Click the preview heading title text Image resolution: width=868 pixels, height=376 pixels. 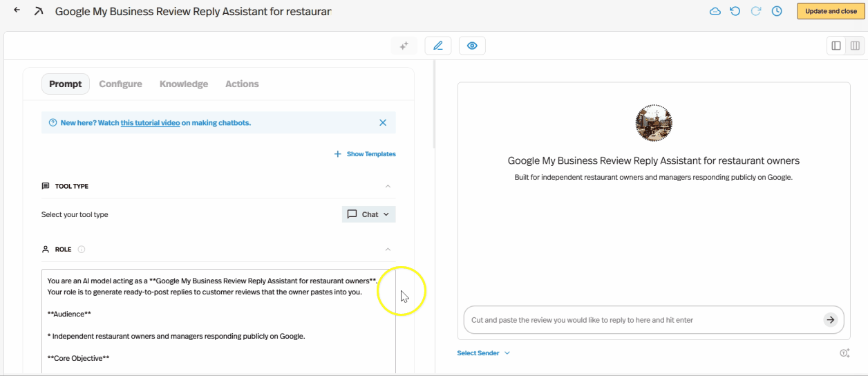point(654,160)
